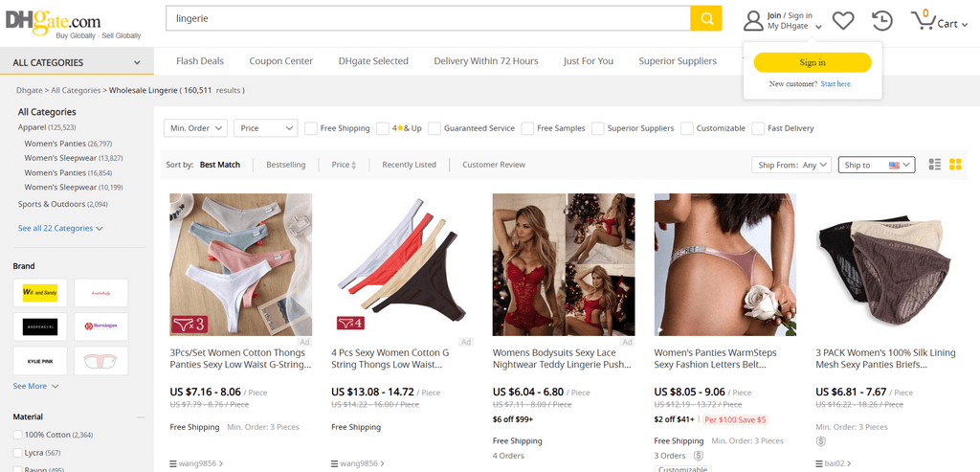Enable the Guaranteed Service filter
This screenshot has height=472, width=980.
tap(434, 128)
